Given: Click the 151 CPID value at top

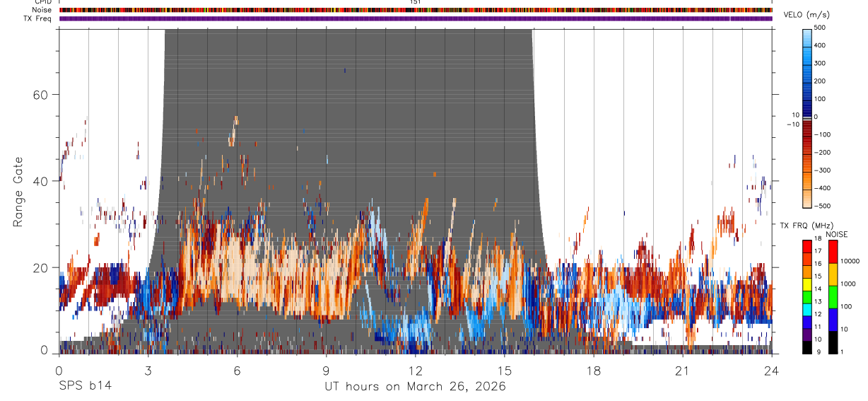Looking at the screenshot, I should [x=415, y=2].
